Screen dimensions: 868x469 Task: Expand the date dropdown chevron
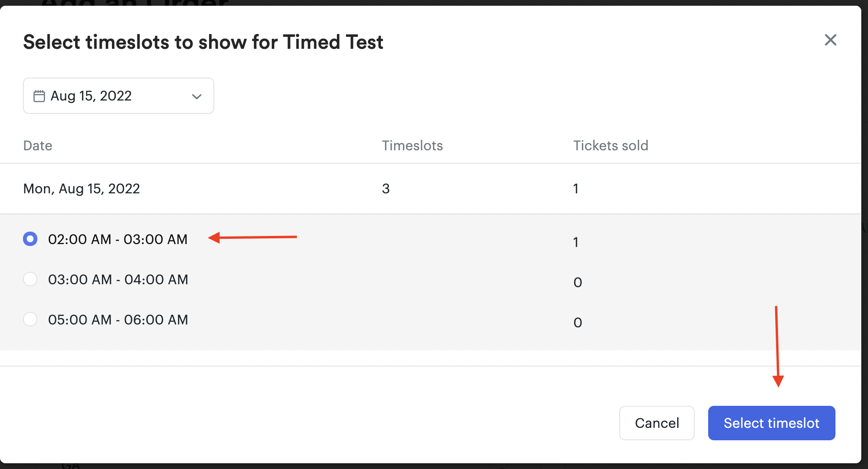point(197,96)
